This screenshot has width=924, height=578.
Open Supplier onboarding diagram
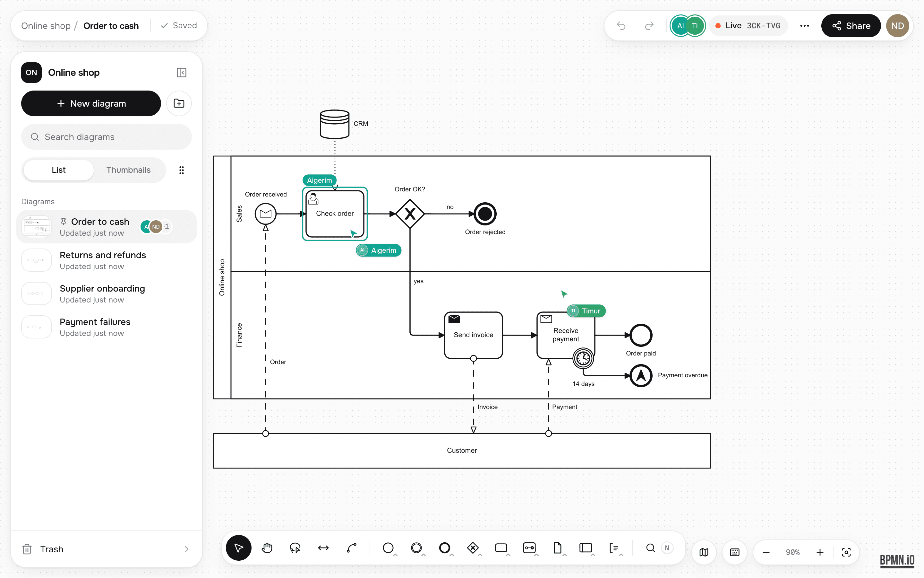coord(107,293)
